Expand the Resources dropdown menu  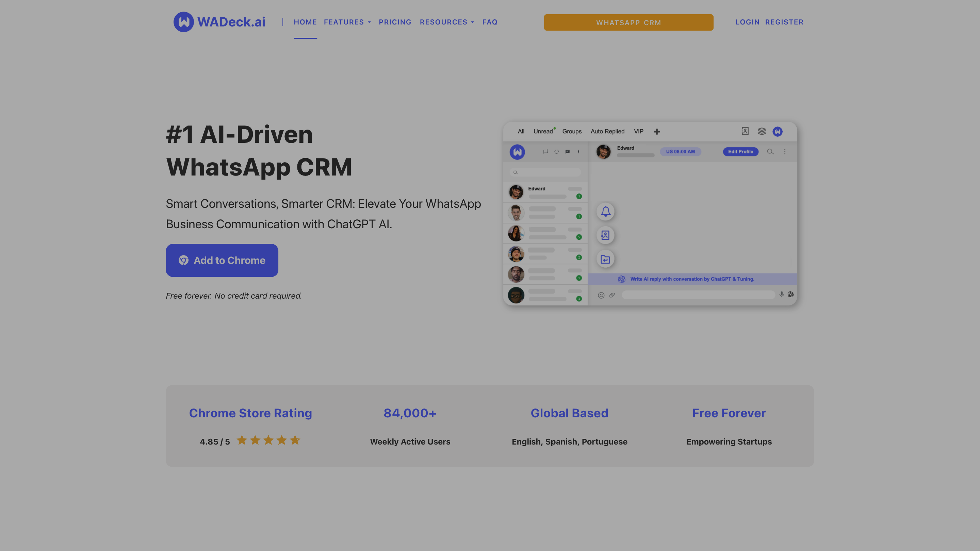click(x=447, y=22)
